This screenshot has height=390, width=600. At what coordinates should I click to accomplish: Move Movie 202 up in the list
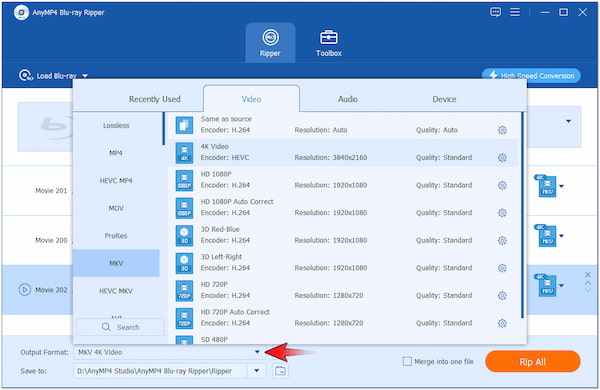[x=588, y=283]
